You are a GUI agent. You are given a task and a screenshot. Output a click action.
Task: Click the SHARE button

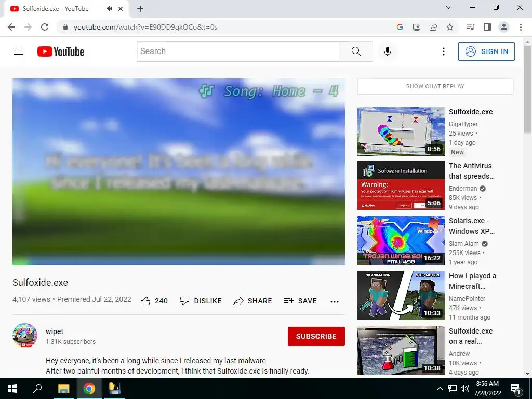[253, 301]
